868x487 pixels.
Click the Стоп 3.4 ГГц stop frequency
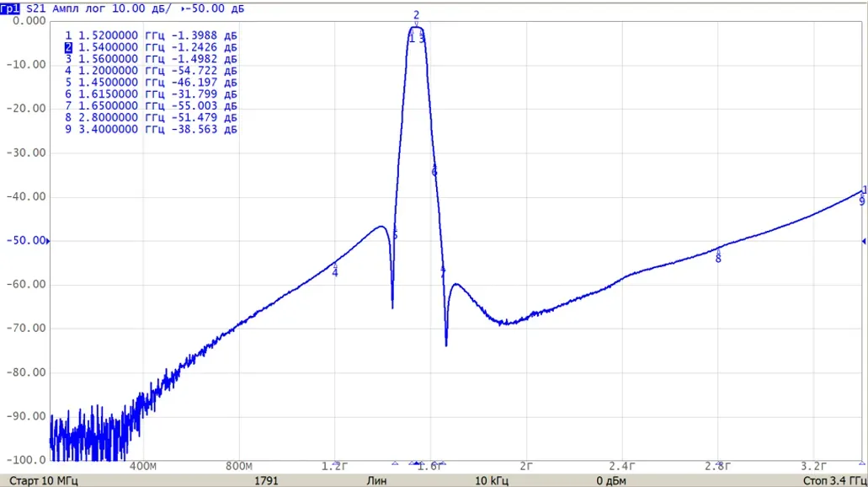(x=833, y=481)
